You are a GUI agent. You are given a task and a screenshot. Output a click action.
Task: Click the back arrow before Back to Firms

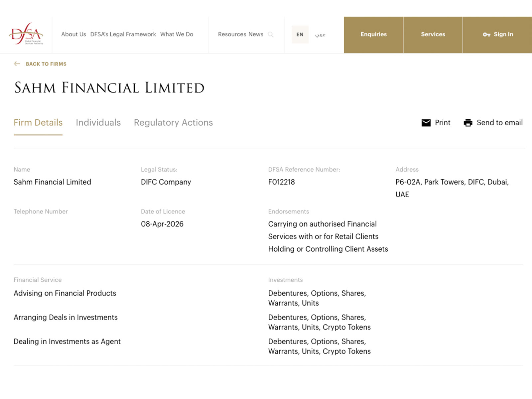click(17, 64)
